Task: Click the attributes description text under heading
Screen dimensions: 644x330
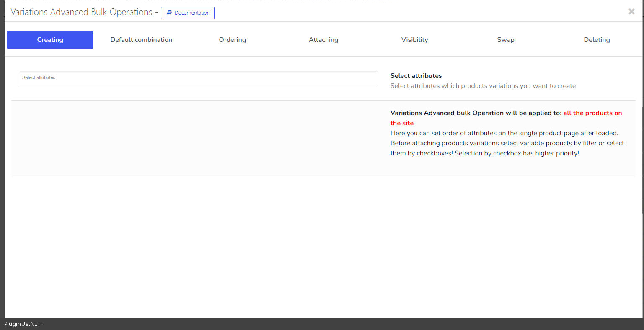Action: (483, 86)
